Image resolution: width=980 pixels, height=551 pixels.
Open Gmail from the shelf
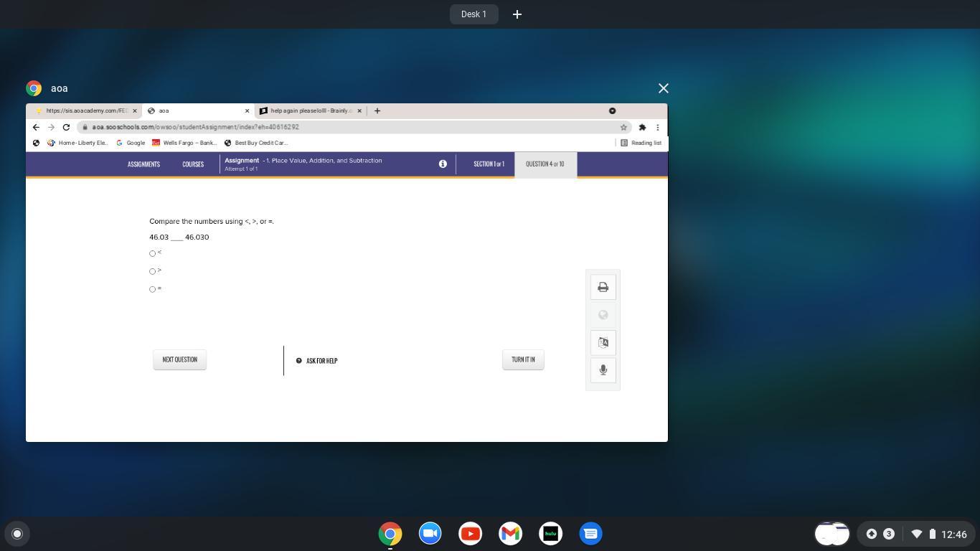pyautogui.click(x=511, y=533)
